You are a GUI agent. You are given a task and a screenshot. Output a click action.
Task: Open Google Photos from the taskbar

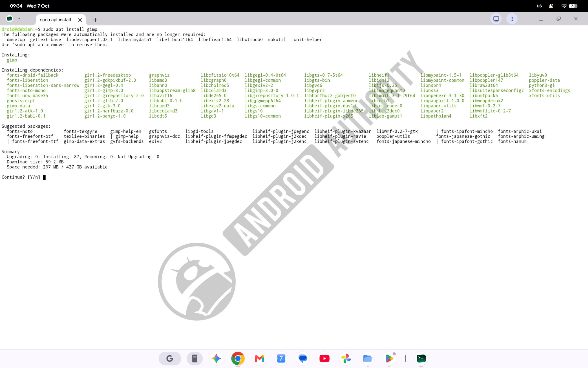[x=346, y=358]
